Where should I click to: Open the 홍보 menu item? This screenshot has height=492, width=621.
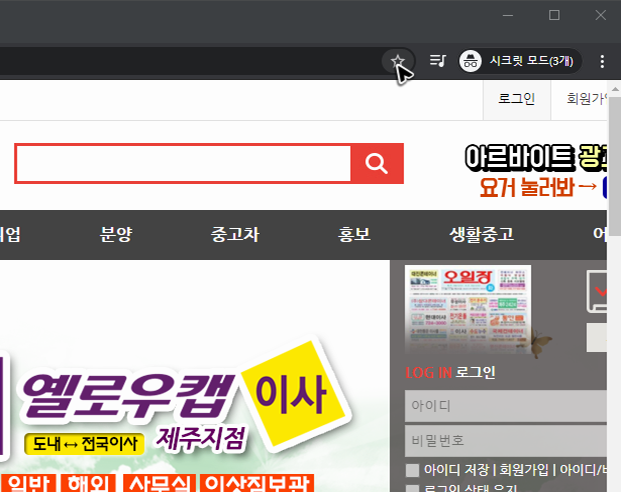pos(354,234)
